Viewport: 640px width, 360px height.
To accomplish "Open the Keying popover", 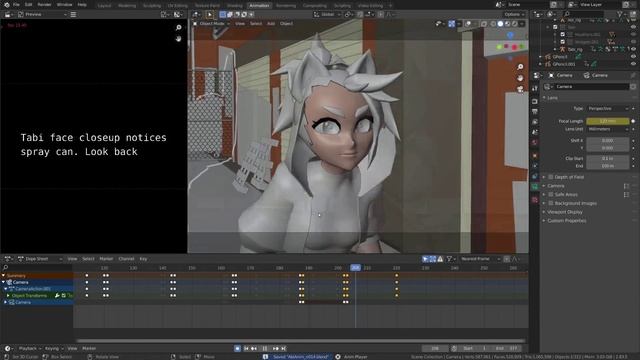I will pyautogui.click(x=54, y=349).
